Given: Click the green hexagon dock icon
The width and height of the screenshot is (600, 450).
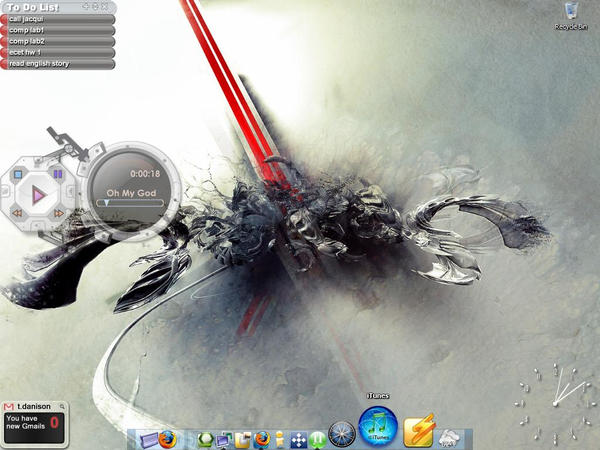Looking at the screenshot, I should [x=205, y=439].
